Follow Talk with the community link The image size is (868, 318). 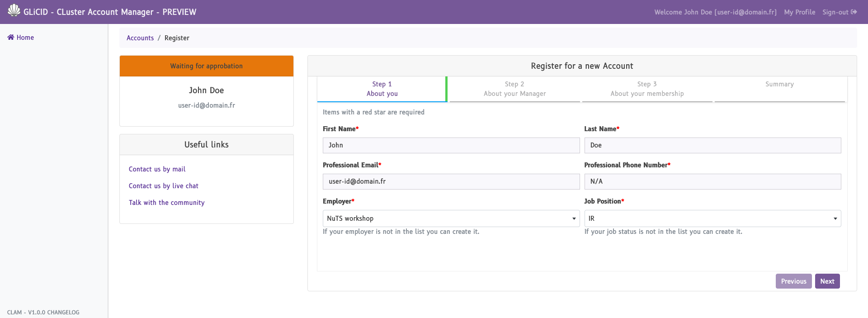point(166,203)
